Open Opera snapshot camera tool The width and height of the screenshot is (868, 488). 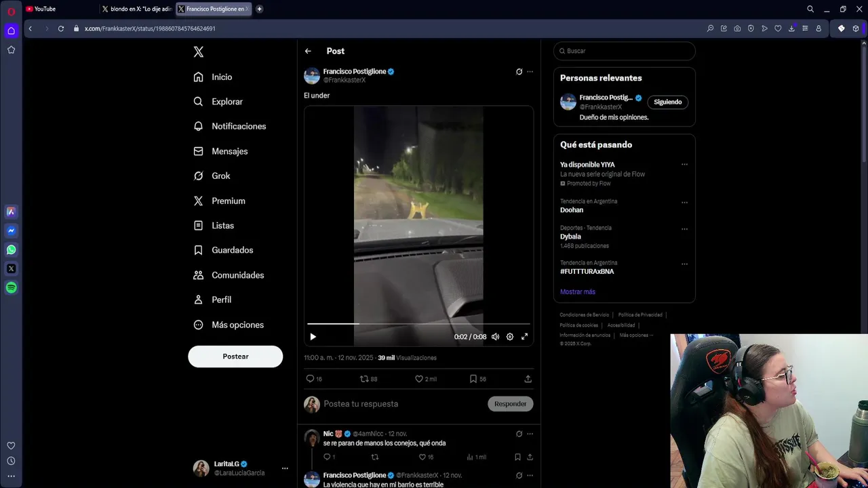pyautogui.click(x=737, y=28)
